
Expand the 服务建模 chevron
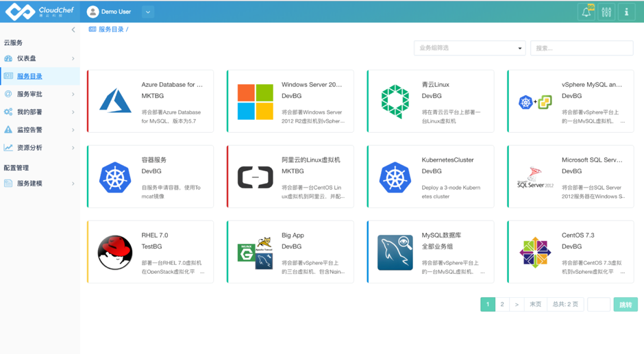pos(73,184)
